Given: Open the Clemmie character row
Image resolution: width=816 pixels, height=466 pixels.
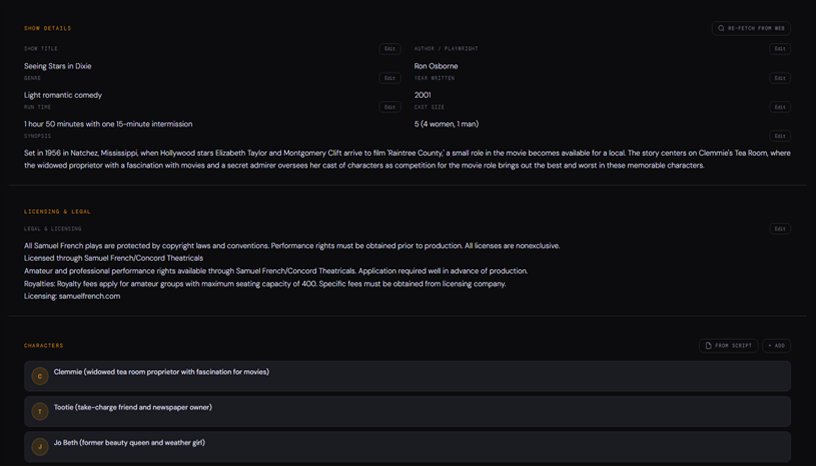Looking at the screenshot, I should (x=407, y=376).
